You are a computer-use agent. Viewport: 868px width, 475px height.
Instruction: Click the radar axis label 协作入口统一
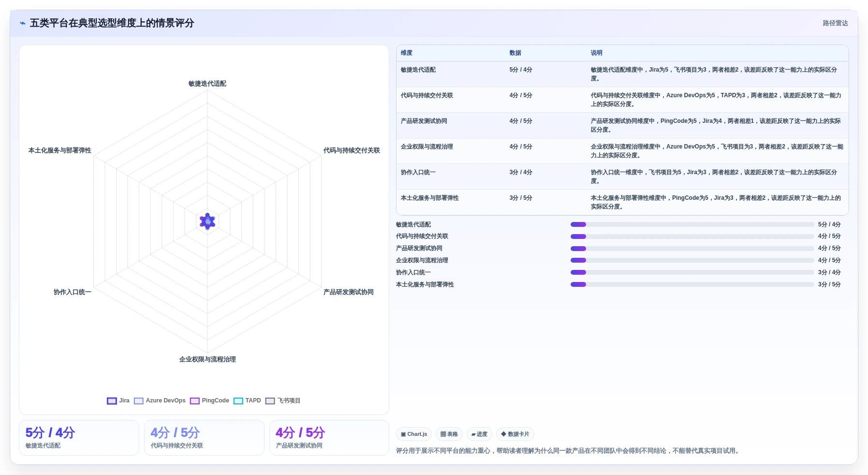click(73, 292)
